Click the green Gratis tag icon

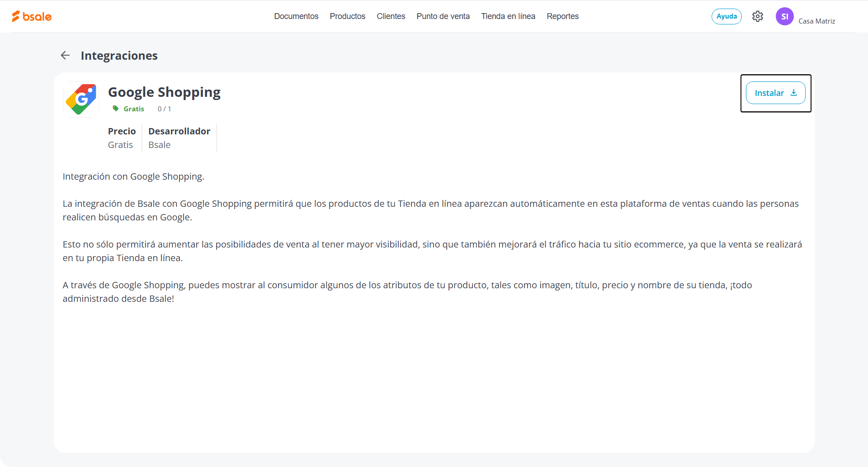pos(116,109)
